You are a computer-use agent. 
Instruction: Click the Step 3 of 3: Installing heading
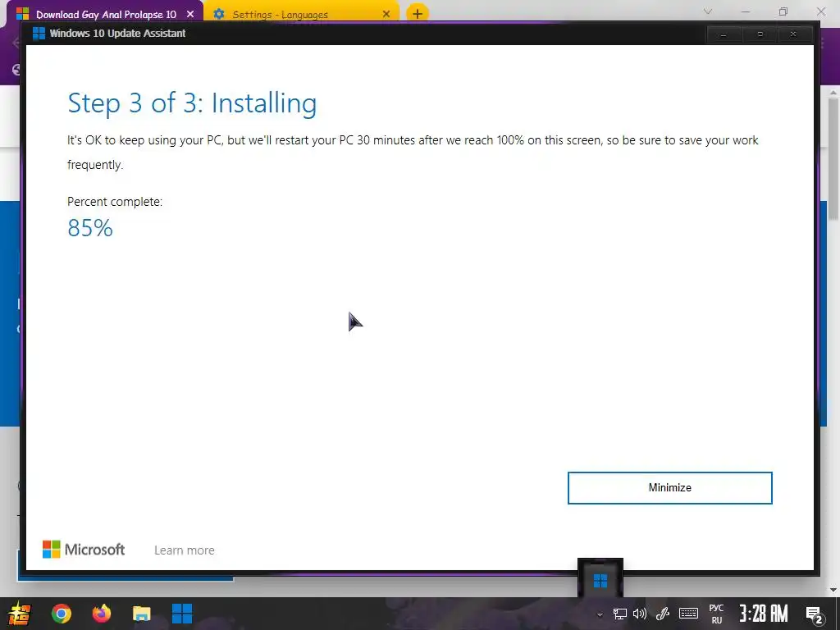tap(192, 103)
